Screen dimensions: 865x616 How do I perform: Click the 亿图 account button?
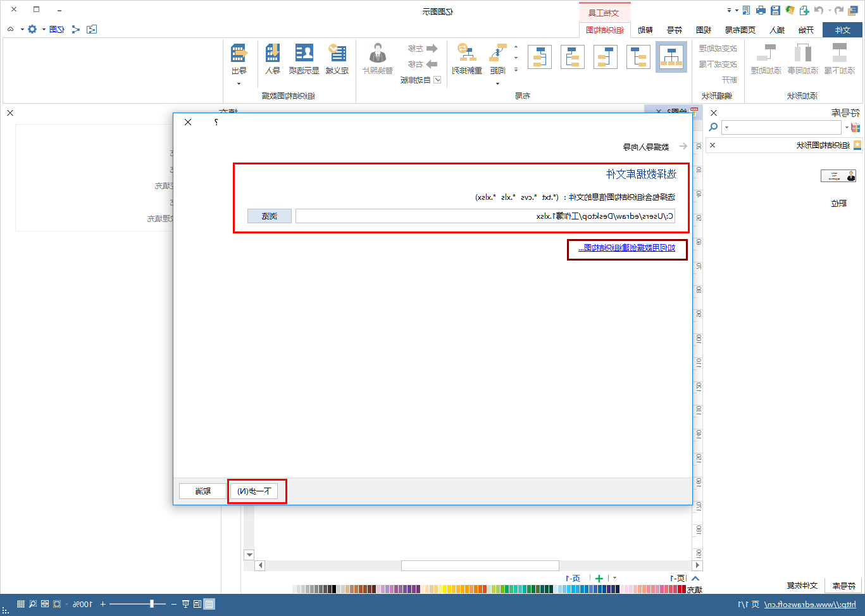tap(57, 29)
